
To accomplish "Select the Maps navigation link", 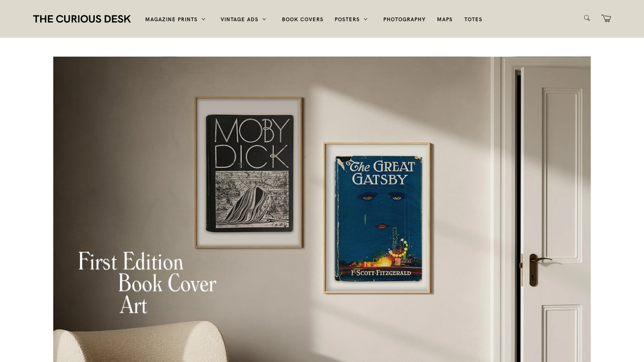I will 445,19.
